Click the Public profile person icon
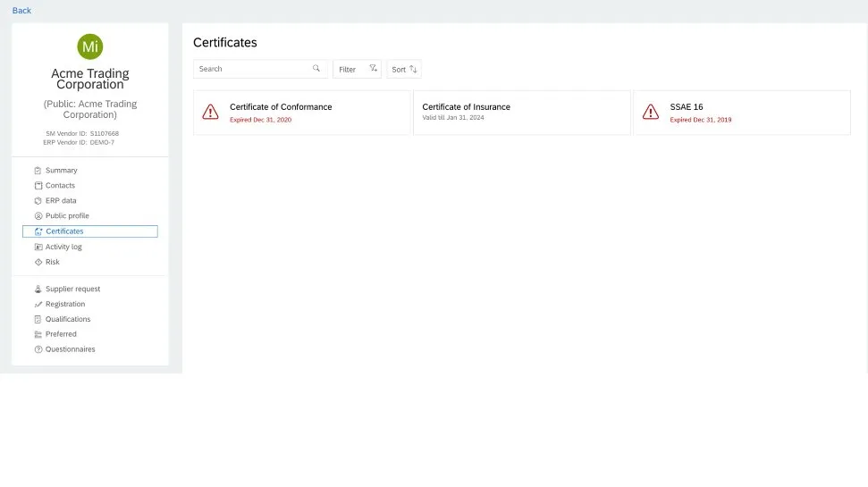The width and height of the screenshot is (868, 487). (38, 216)
